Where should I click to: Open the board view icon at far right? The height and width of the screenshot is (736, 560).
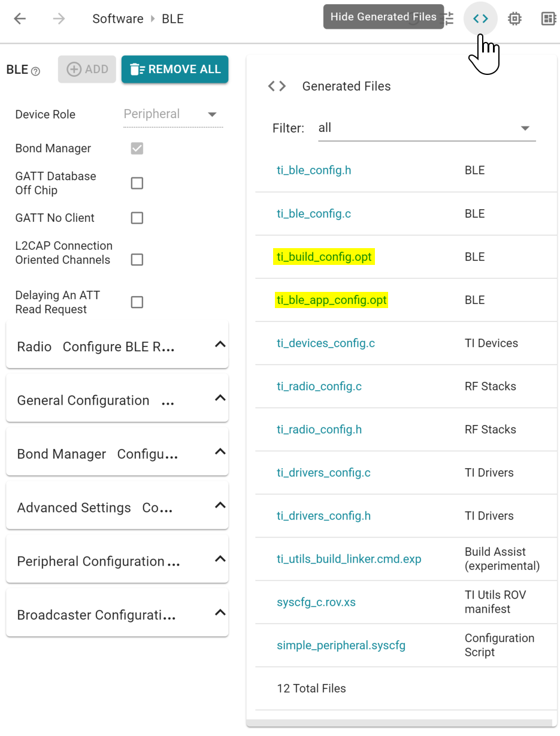point(548,19)
